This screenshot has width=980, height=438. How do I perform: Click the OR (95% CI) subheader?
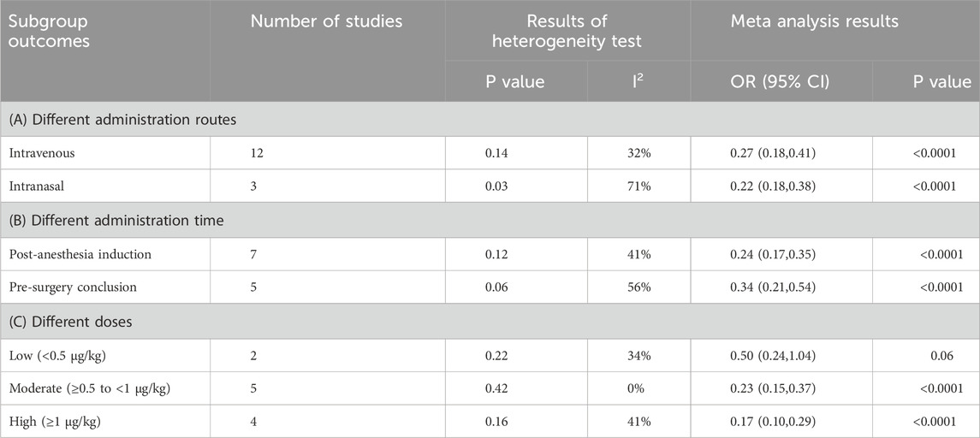pyautogui.click(x=781, y=82)
